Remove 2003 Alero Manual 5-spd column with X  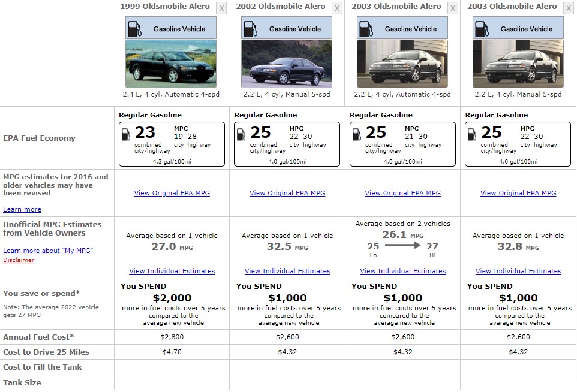click(569, 8)
